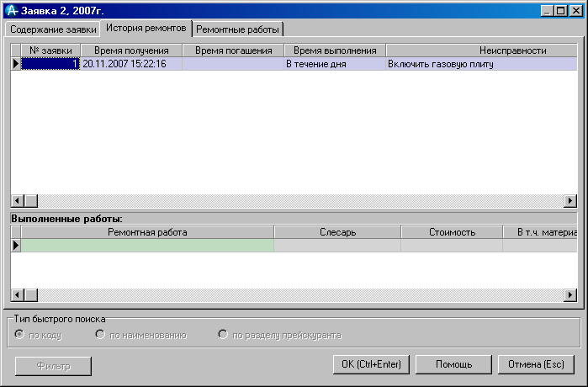
Task: Select the 'История ремонтов' tab
Action: pos(146,29)
